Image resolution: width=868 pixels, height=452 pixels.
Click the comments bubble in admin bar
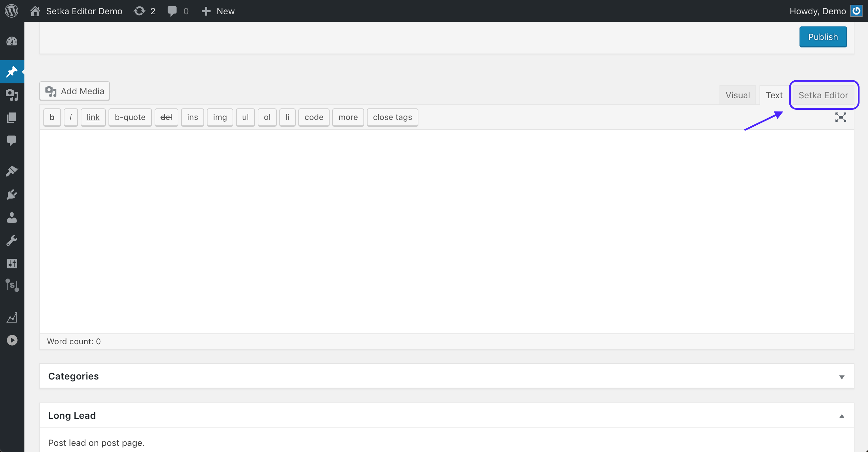coord(172,11)
